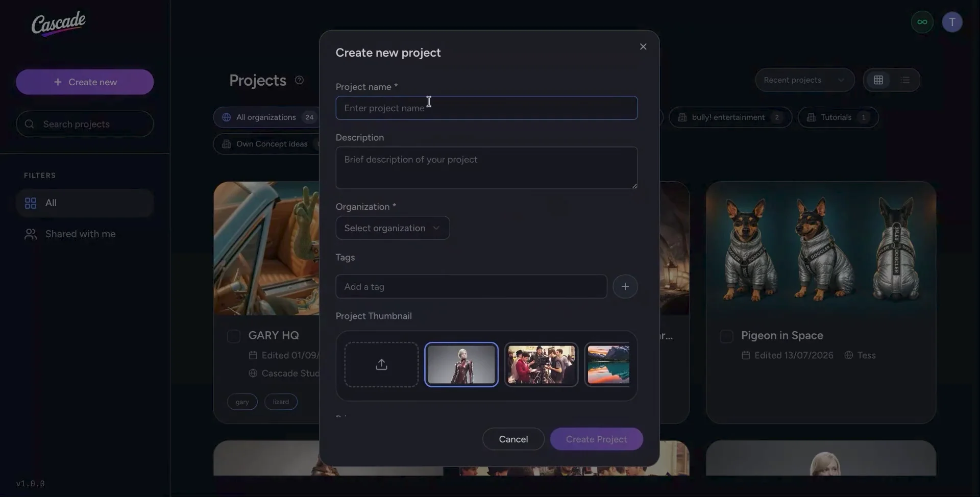The height and width of the screenshot is (497, 980).
Task: Focus the Description text area
Action: tap(486, 168)
